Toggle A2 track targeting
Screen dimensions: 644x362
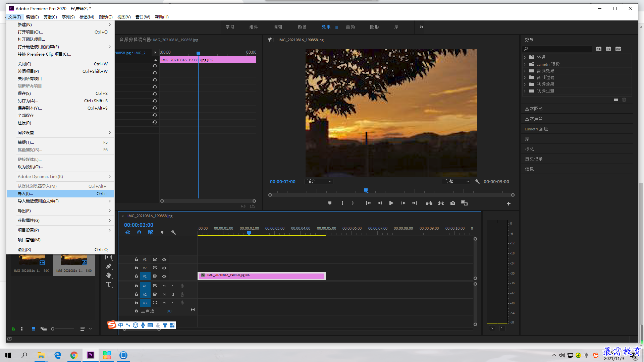click(145, 294)
